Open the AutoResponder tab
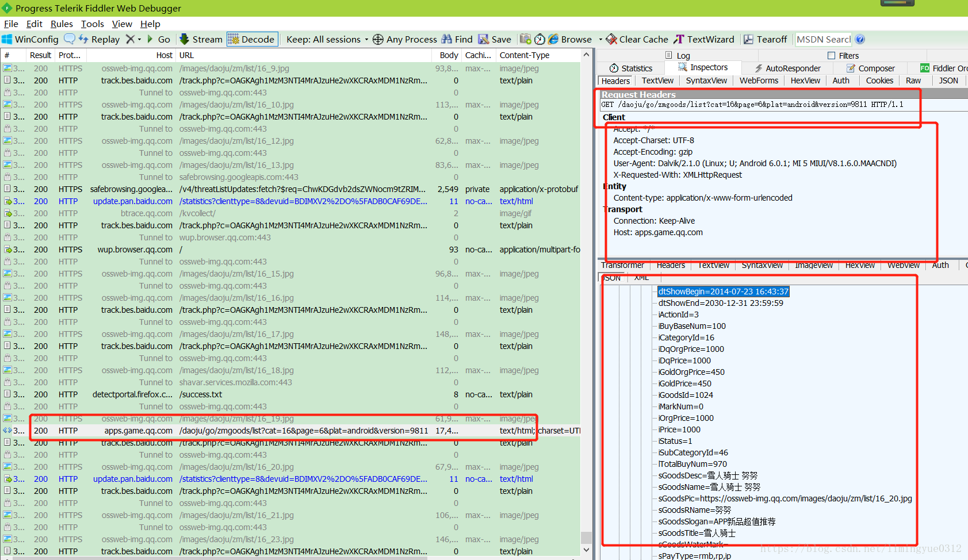Screen dimensions: 968x560 [787, 68]
